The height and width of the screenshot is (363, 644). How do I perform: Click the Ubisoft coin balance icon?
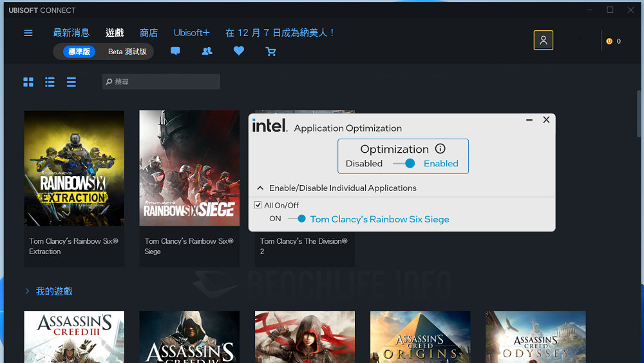[609, 41]
